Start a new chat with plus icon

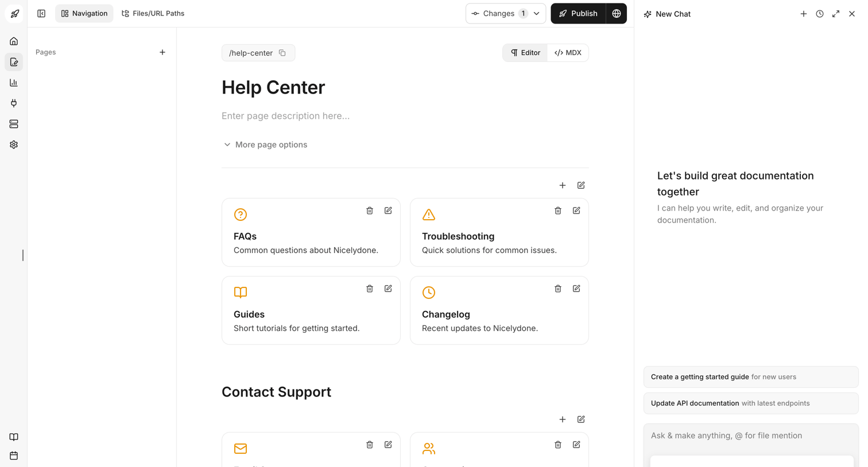804,14
